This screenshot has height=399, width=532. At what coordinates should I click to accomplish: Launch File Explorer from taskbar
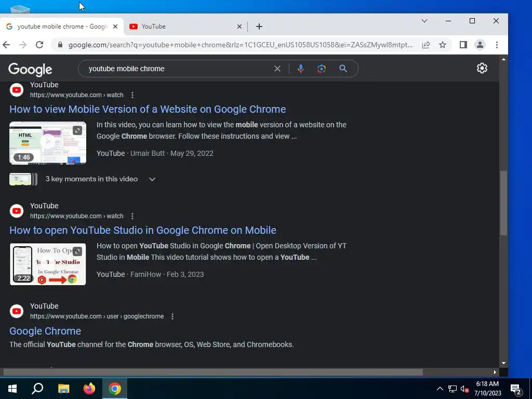[63, 389]
